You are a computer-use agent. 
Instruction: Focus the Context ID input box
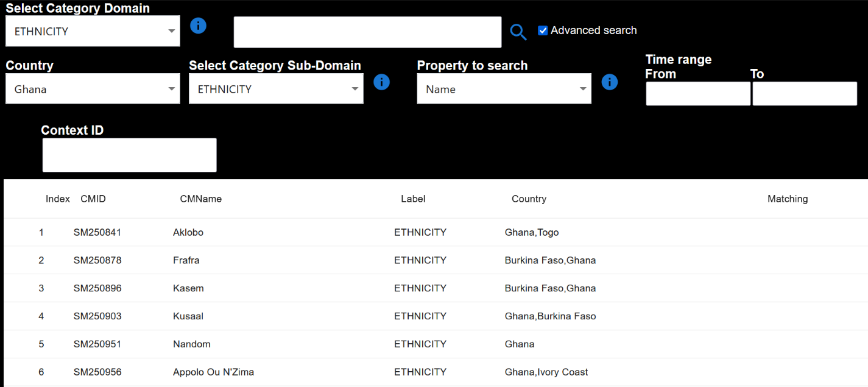pos(129,155)
